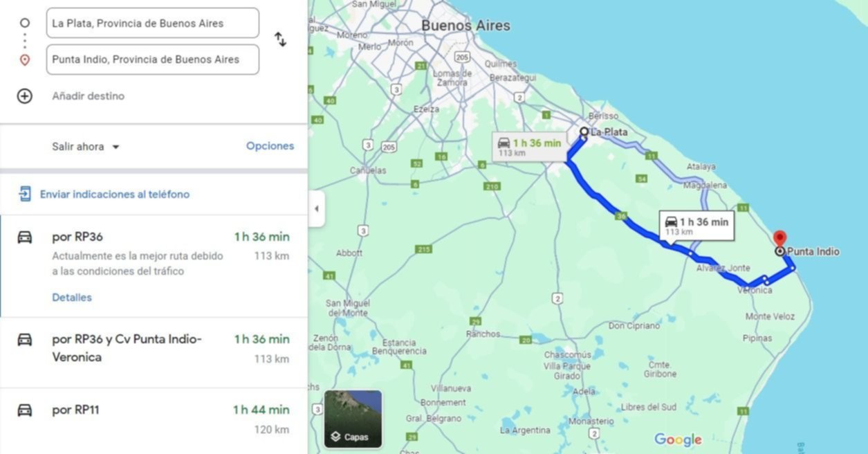Click the add destination plus icon

[x=25, y=96]
